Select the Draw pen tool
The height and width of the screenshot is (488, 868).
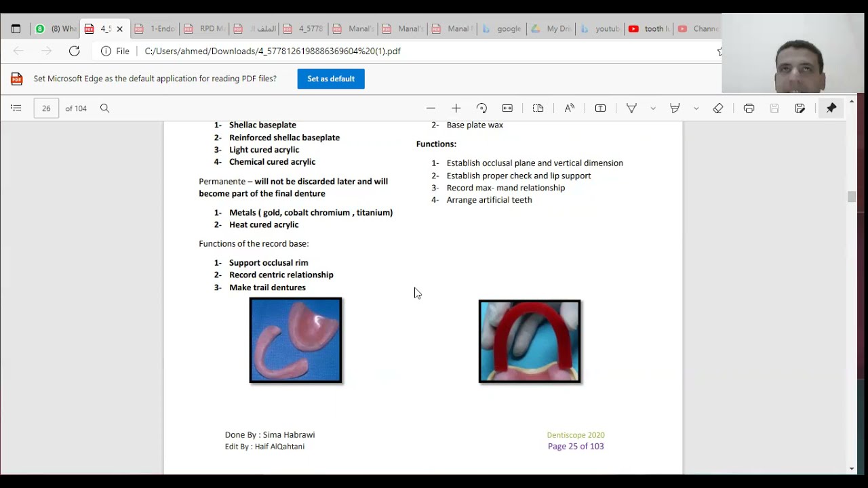pos(631,108)
